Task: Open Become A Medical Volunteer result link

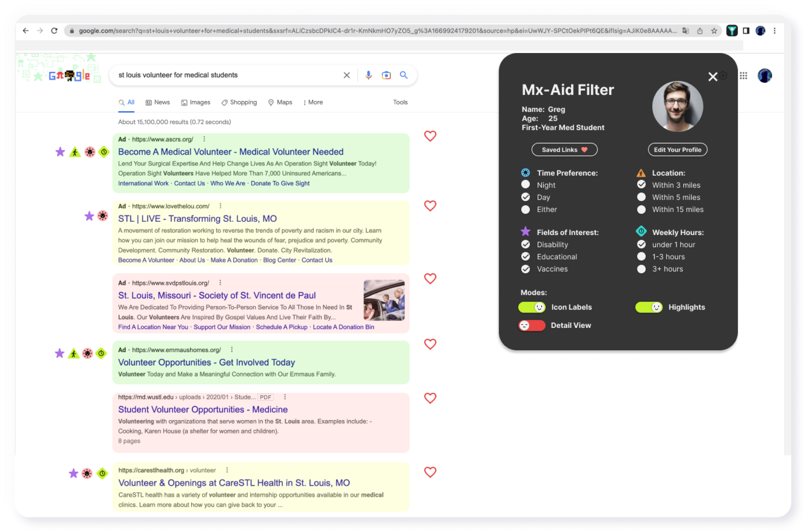Action: (231, 152)
